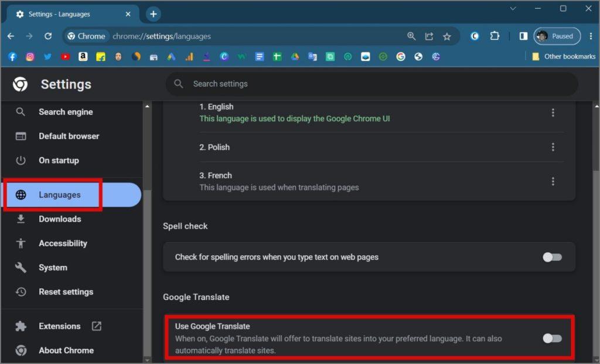The width and height of the screenshot is (600, 364).
Task: Toggle spell check for web pages
Action: 552,257
